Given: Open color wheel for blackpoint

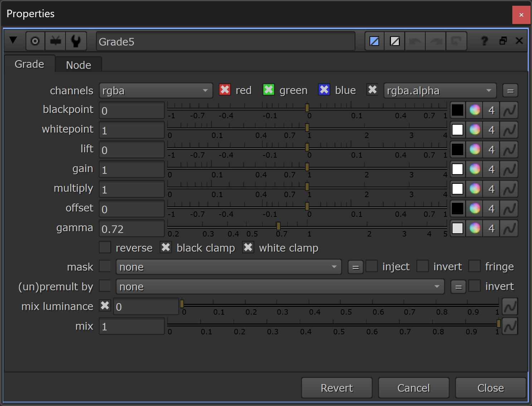Looking at the screenshot, I should [475, 110].
